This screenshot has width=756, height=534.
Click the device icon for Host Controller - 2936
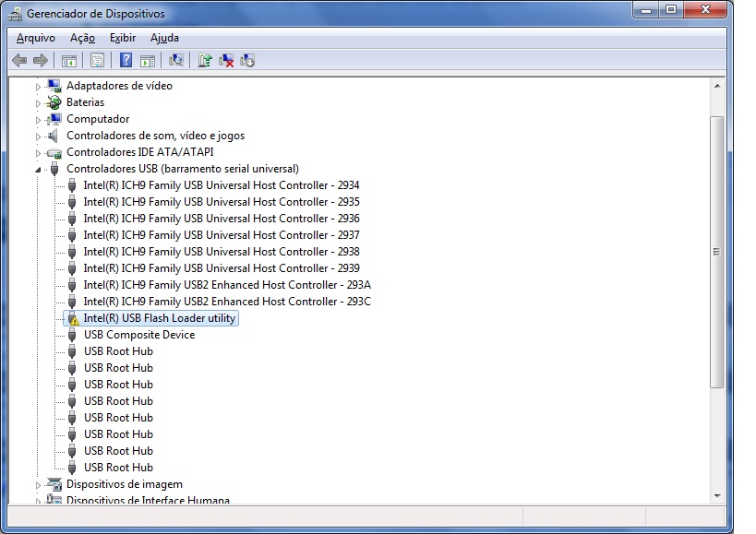point(72,219)
